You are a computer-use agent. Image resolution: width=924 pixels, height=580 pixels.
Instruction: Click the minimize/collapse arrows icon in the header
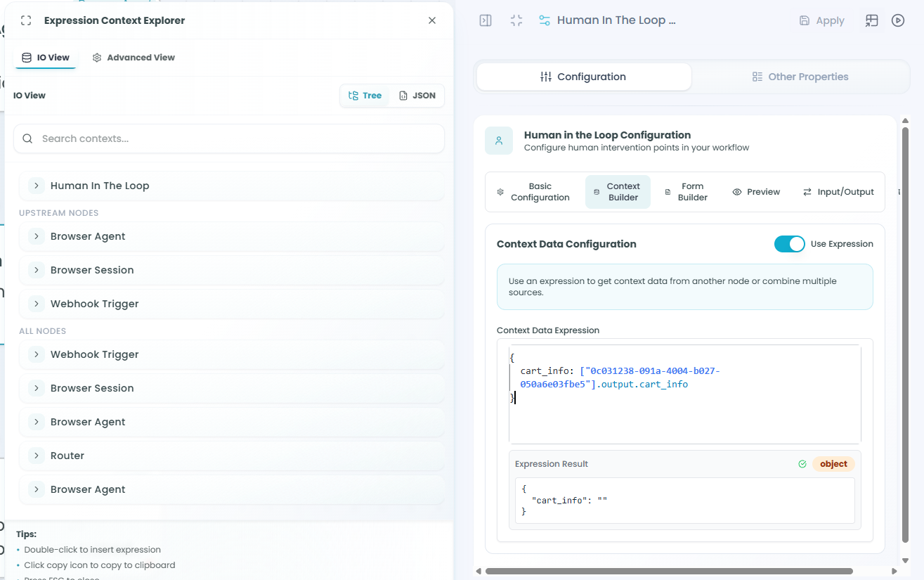click(x=516, y=20)
